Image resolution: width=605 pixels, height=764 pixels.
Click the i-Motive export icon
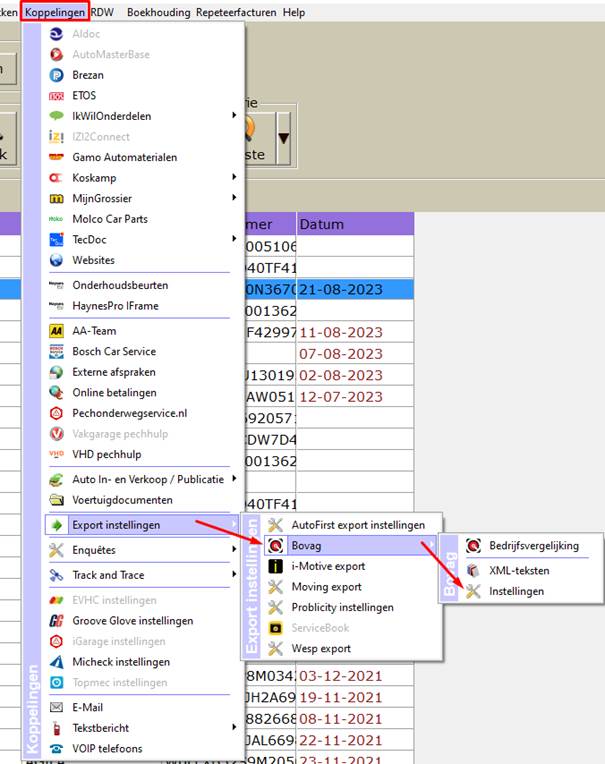(x=276, y=566)
